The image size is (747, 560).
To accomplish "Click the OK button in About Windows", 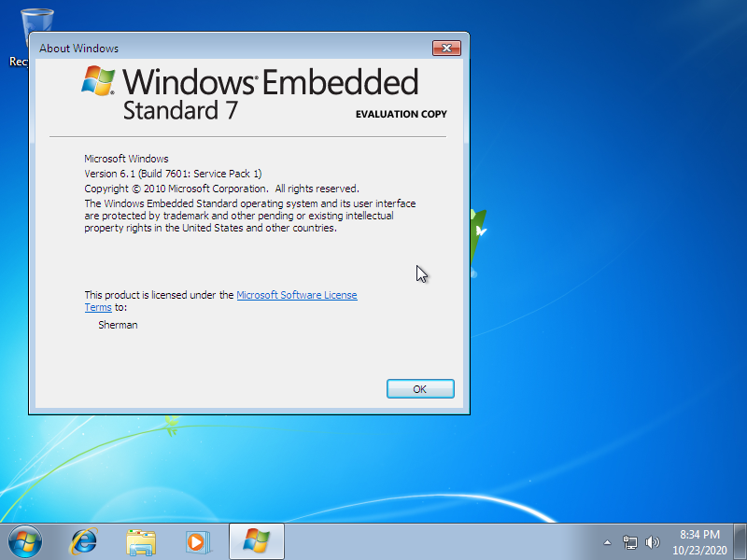I will coord(420,389).
